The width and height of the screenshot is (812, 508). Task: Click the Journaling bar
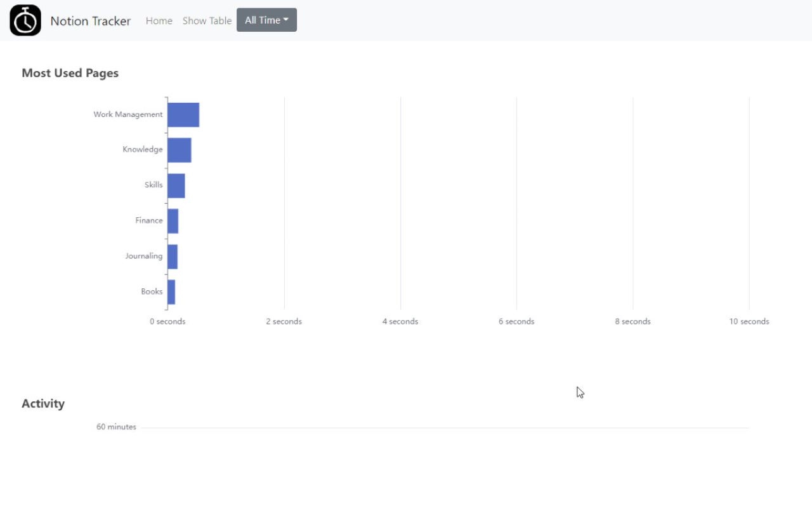173,256
